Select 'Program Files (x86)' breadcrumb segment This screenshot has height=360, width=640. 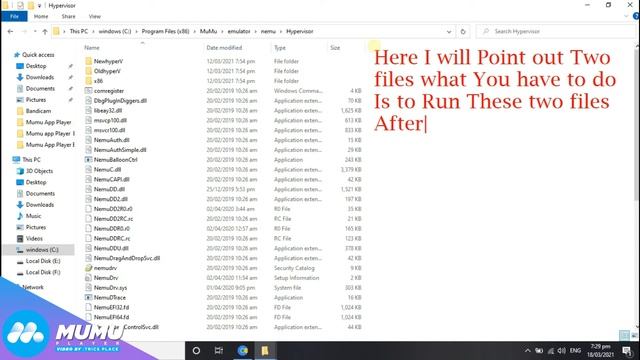(165, 31)
